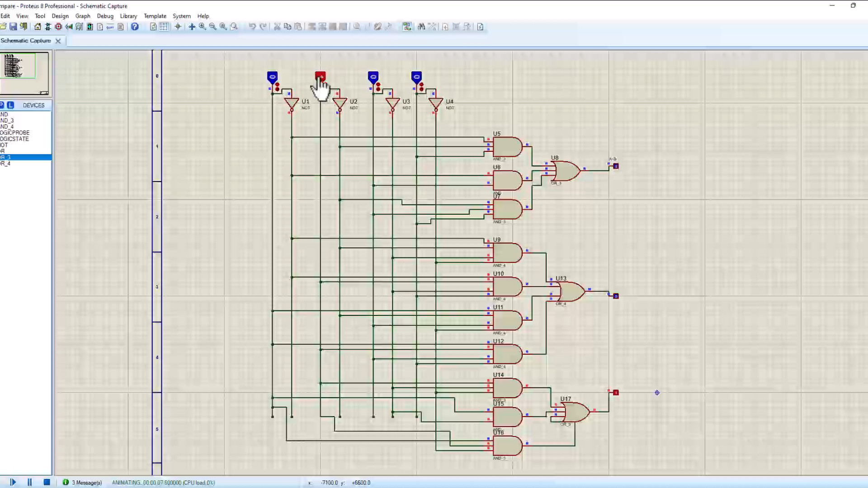This screenshot has height=488, width=868.
Task: Click the binoculars Search and Tag icon
Action: click(421, 27)
